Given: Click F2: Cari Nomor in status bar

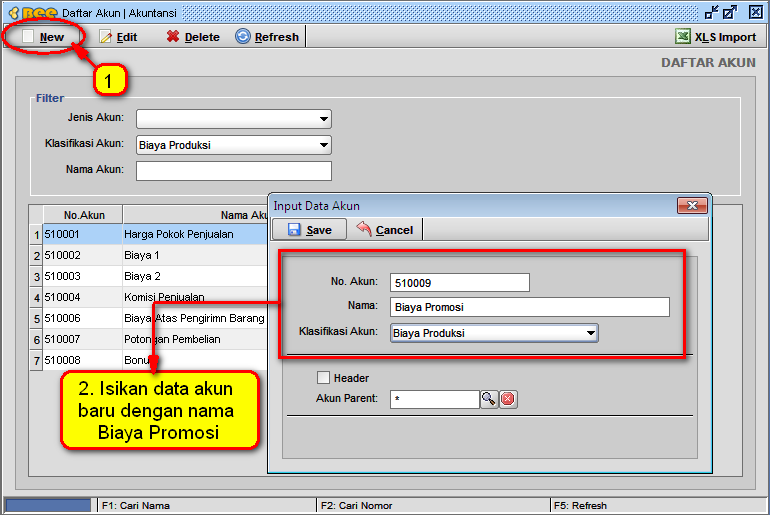Looking at the screenshot, I should (433, 505).
